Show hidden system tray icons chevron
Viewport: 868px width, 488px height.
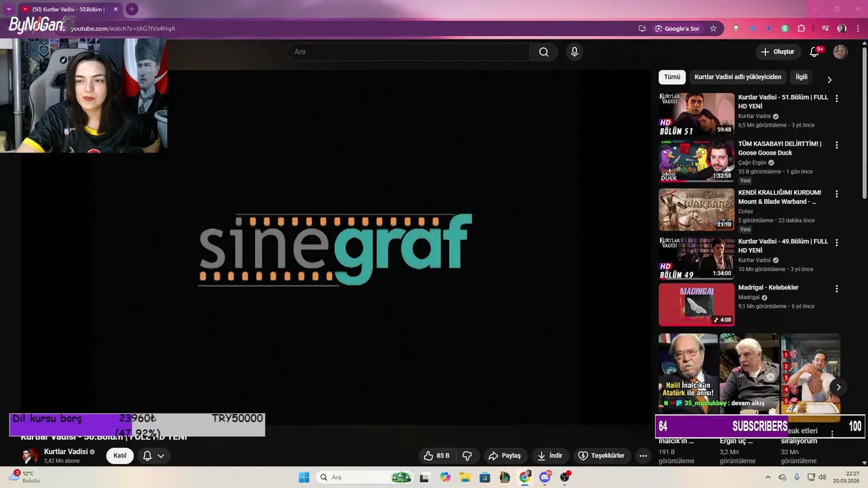click(x=768, y=477)
